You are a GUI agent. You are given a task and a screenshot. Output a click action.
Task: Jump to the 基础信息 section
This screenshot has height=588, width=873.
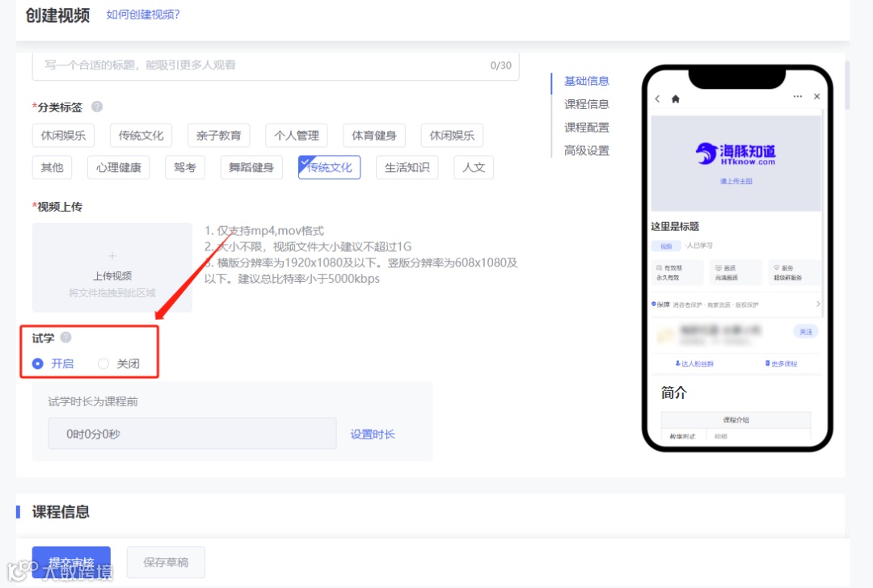pos(587,81)
